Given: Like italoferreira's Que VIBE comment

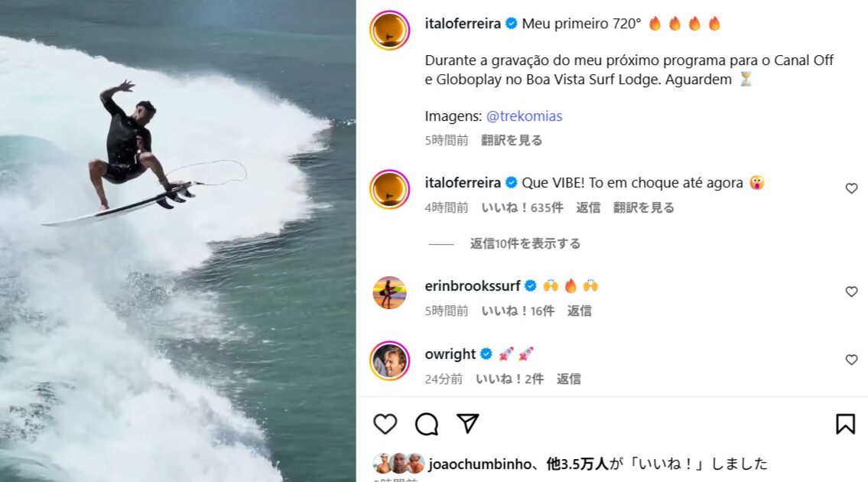Looking at the screenshot, I should (851, 188).
